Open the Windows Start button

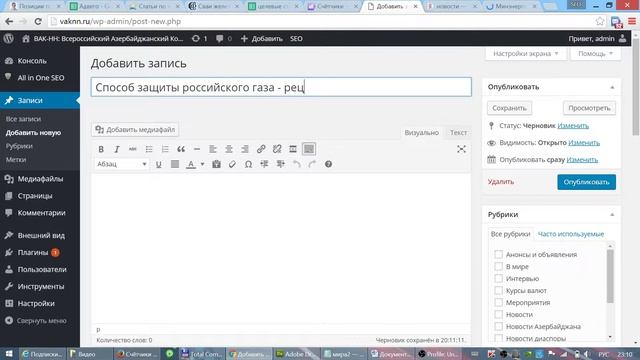click(x=9, y=354)
